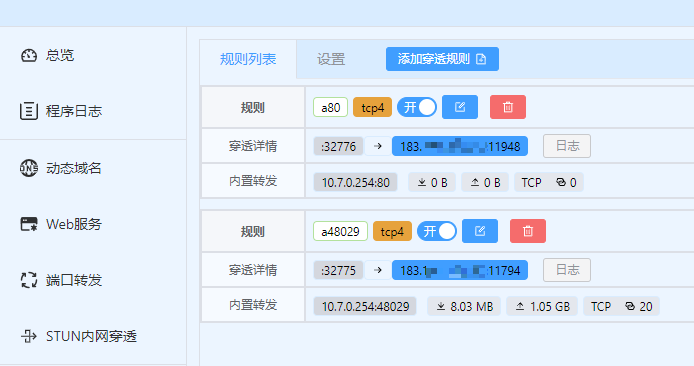The height and width of the screenshot is (366, 694).
Task: Click TCP connections count 20
Action: tap(621, 306)
